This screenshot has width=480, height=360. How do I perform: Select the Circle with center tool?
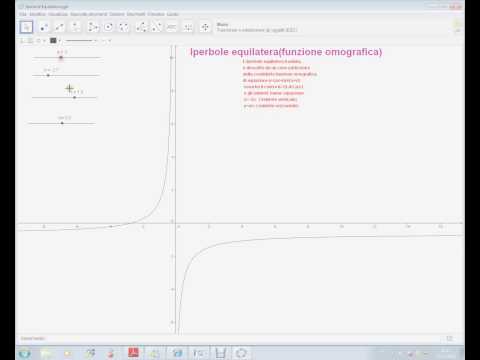coord(108,27)
